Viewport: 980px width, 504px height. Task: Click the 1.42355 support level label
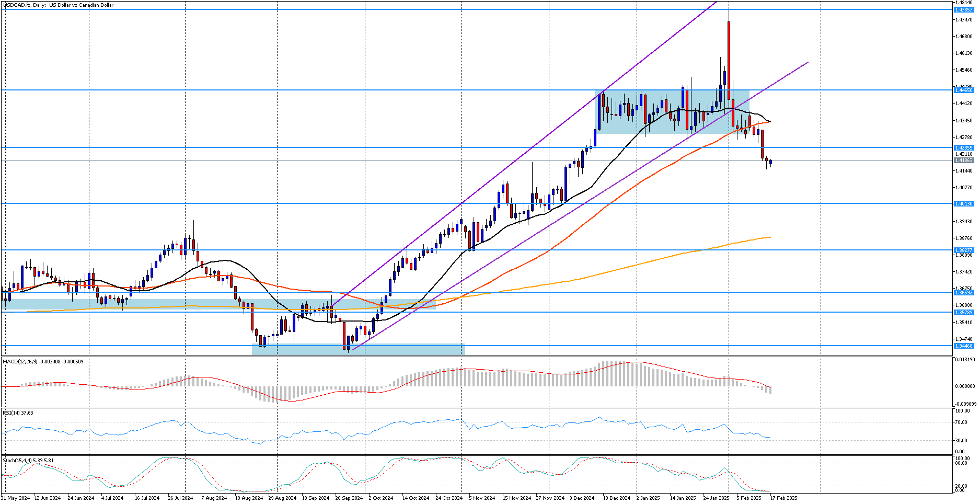coord(963,148)
